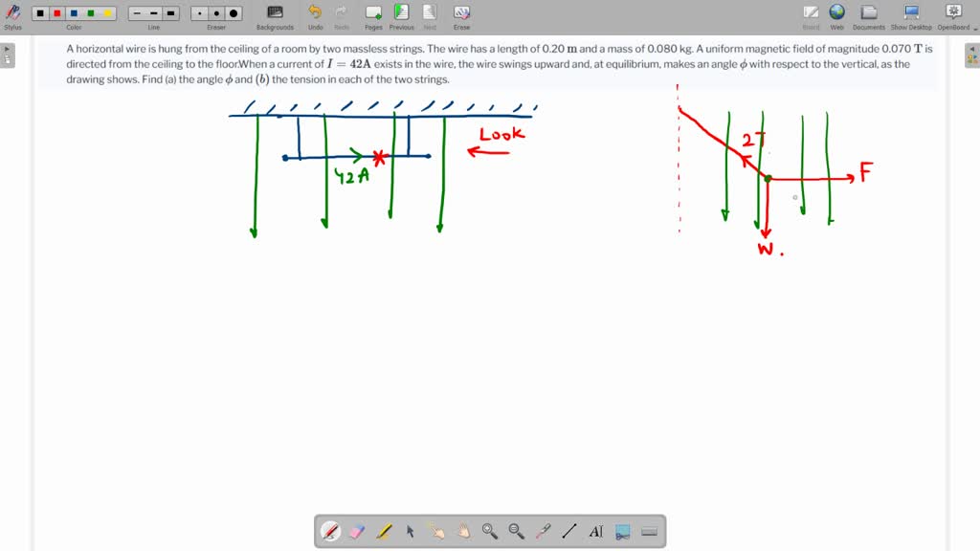Image resolution: width=980 pixels, height=551 pixels.
Task: Open the Backgrounds selection panel
Action: tap(275, 13)
